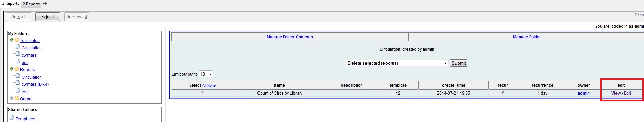
Task: Expand the Output folder arrow
Action: coord(12,98)
